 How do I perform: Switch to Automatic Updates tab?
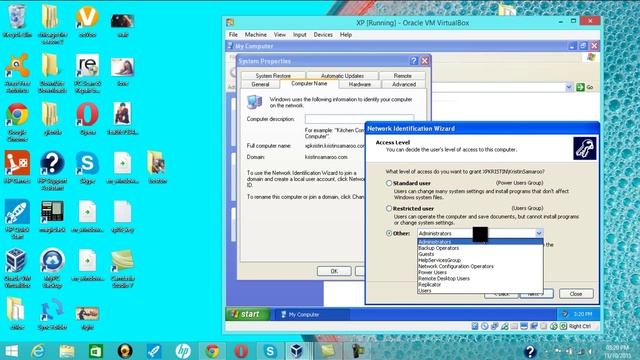tap(342, 76)
